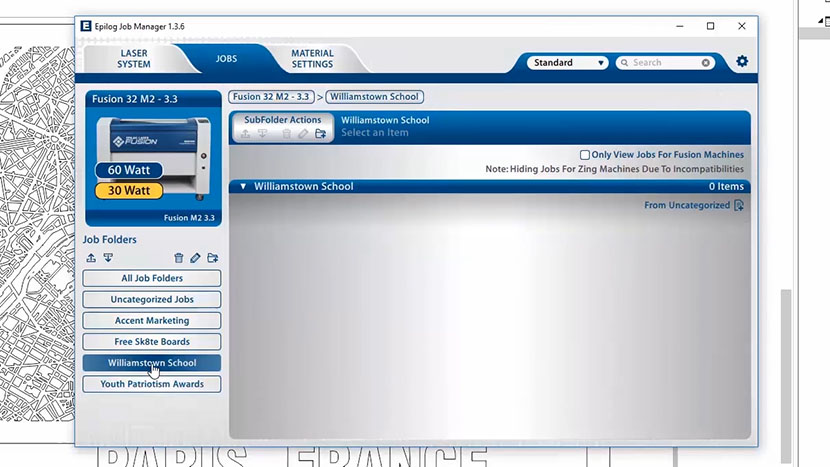Rename job folder with the pencil icon
Viewport: 830px width, 467px height.
(195, 258)
